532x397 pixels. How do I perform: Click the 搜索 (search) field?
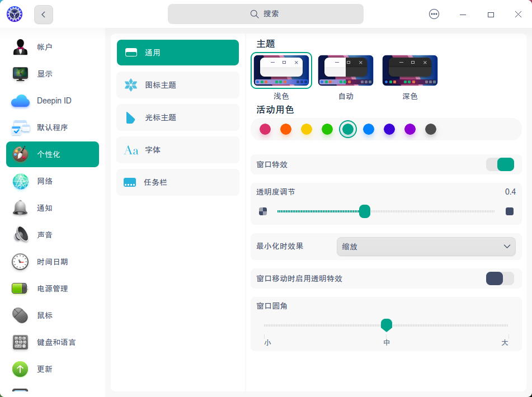pyautogui.click(x=266, y=13)
